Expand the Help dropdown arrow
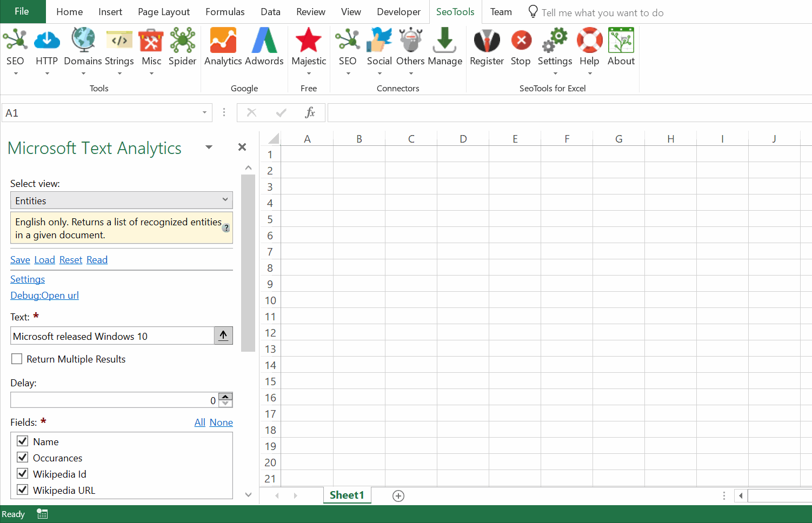The image size is (812, 523). (x=589, y=73)
